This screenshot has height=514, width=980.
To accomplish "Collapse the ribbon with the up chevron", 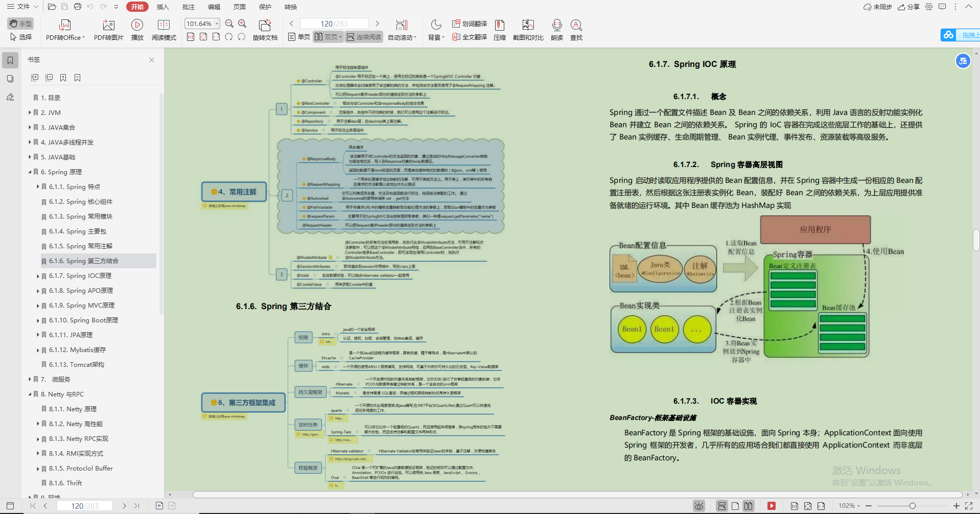I will tap(968, 7).
